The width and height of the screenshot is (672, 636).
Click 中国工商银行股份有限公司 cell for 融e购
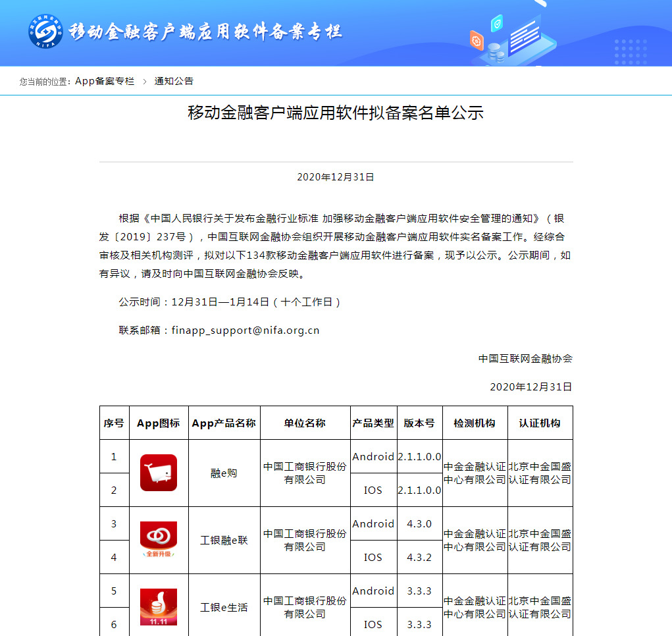pos(305,473)
